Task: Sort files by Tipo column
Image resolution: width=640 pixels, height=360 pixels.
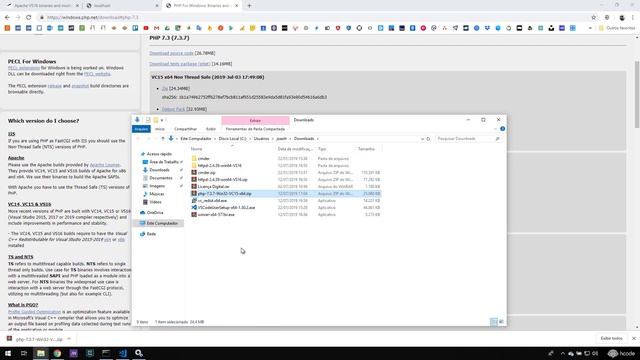Action: coord(322,149)
